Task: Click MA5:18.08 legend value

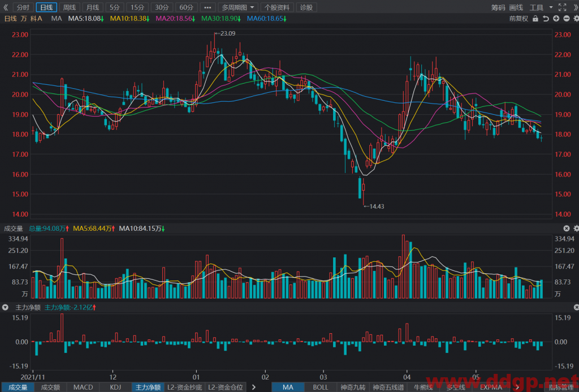Action: point(86,19)
